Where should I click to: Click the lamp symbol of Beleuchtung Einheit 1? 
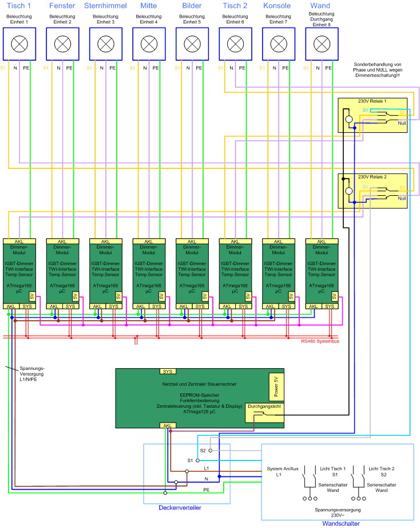click(x=19, y=44)
